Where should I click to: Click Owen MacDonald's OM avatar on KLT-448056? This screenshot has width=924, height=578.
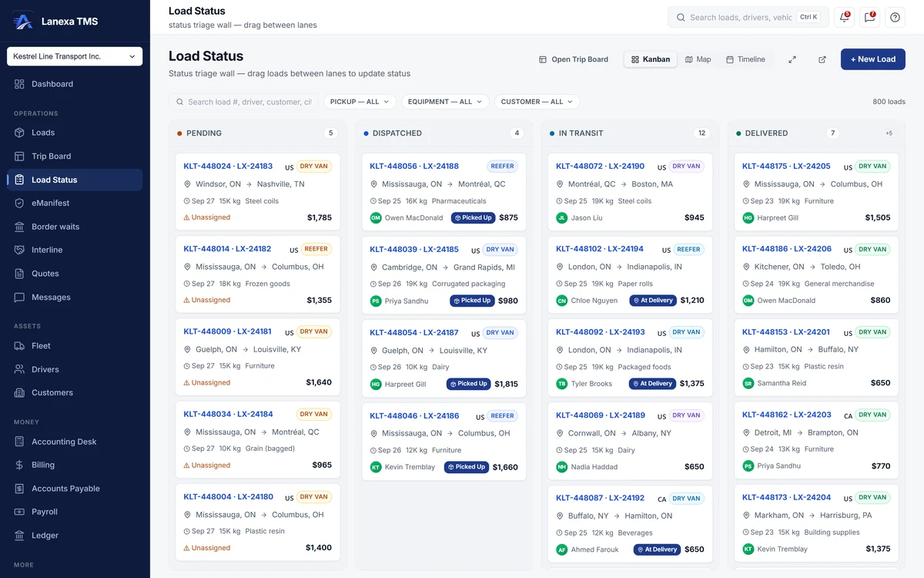click(376, 218)
